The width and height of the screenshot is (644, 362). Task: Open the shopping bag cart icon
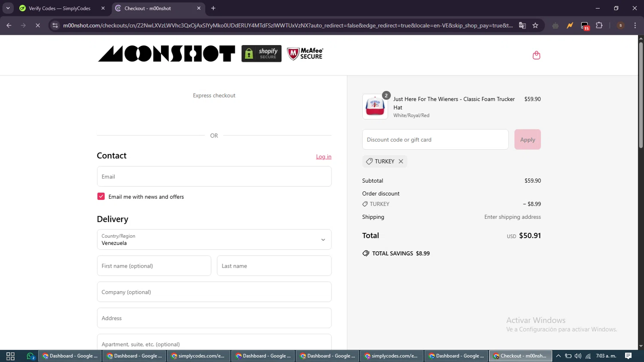click(536, 55)
